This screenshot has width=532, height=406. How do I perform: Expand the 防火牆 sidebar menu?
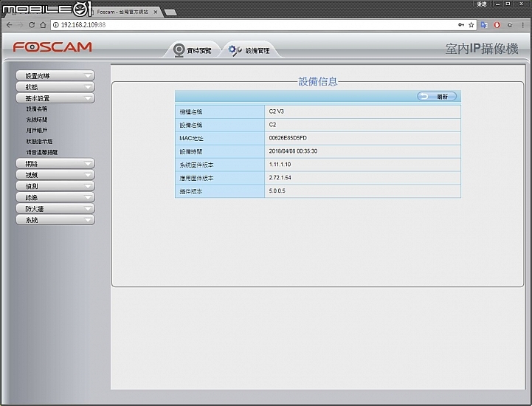click(55, 208)
